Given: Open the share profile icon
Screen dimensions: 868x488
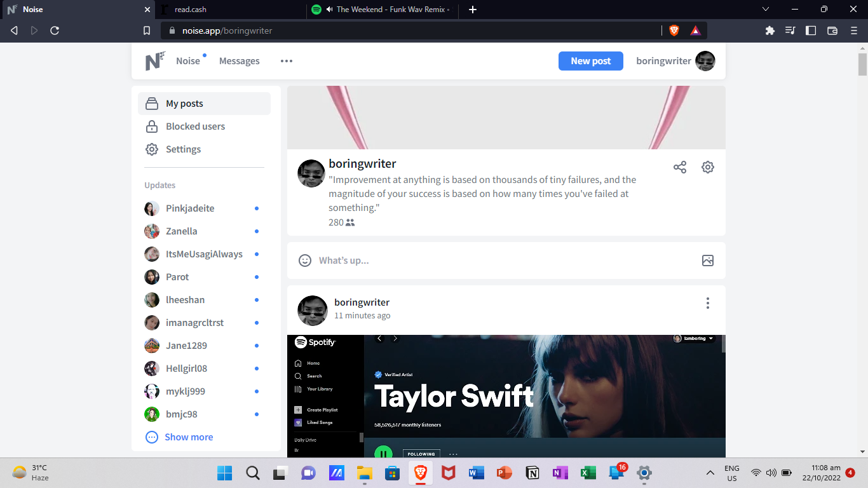Looking at the screenshot, I should (x=680, y=167).
